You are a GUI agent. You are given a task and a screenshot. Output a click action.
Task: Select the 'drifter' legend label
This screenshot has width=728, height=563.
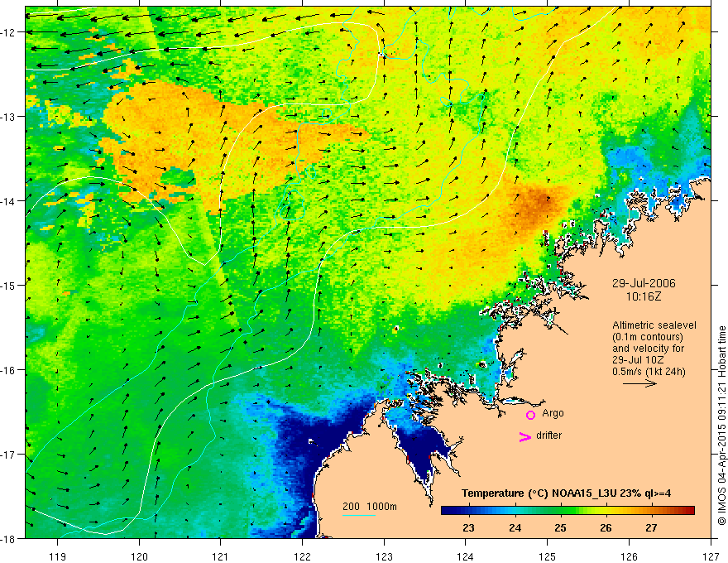tap(548, 435)
